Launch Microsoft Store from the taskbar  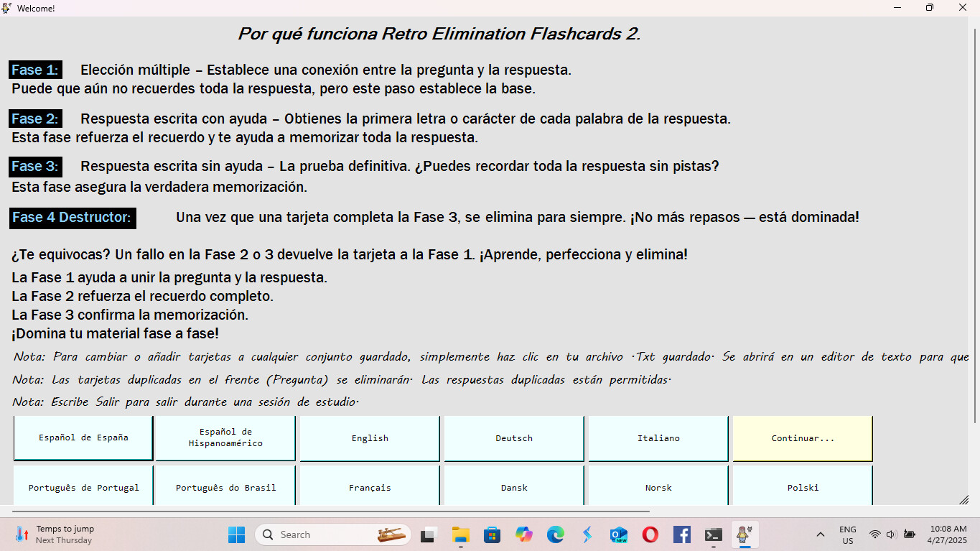492,534
